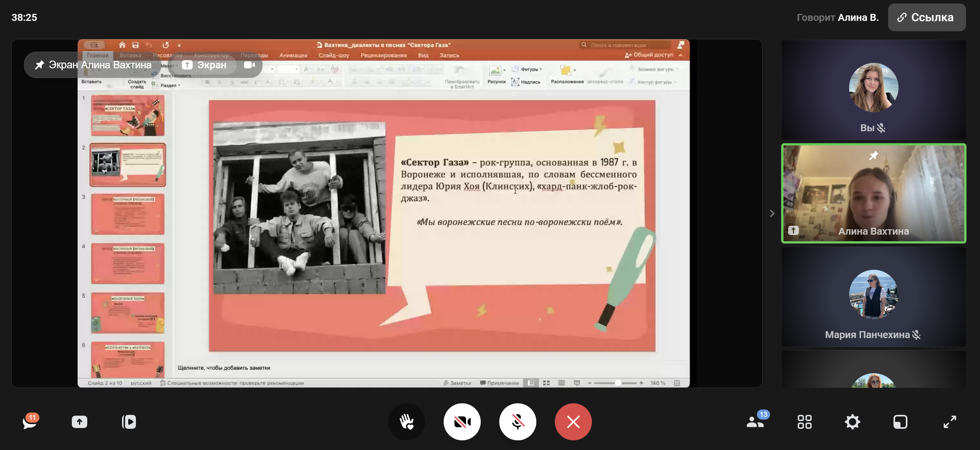Open the Фигуры shapes dropdown

click(x=527, y=69)
